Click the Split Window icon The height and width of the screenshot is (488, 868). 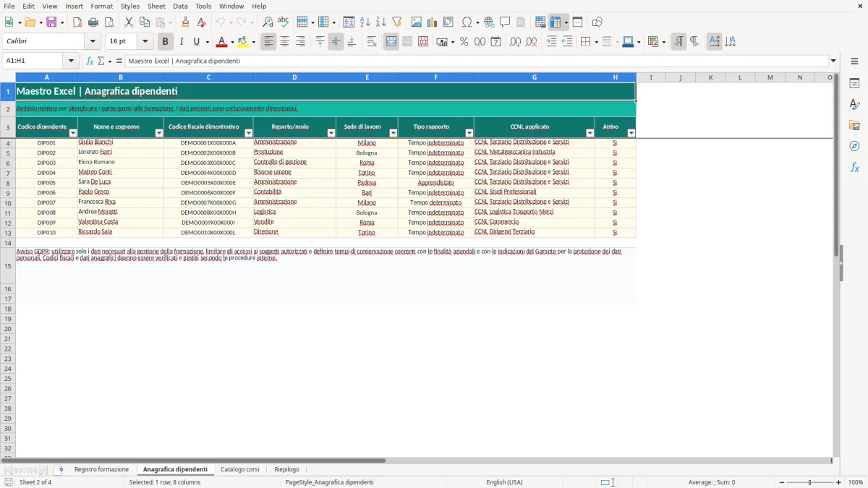point(577,22)
